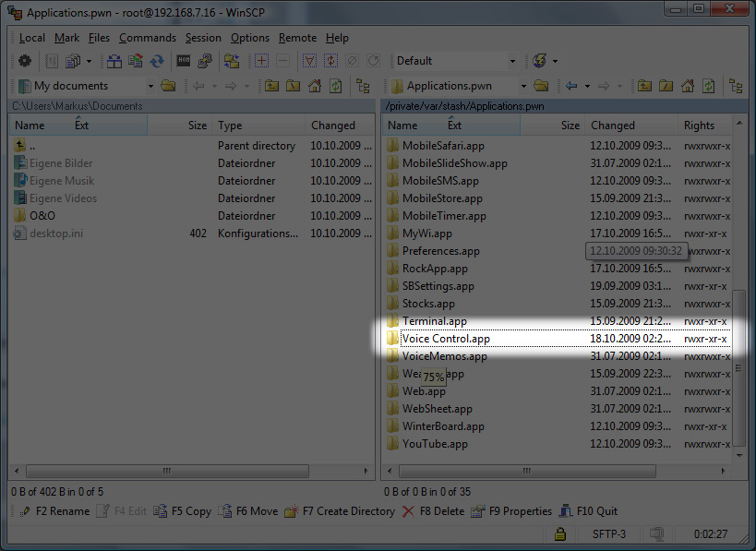Select MobileSafari.app folder
This screenshot has width=756, height=551.
(558, 146)
